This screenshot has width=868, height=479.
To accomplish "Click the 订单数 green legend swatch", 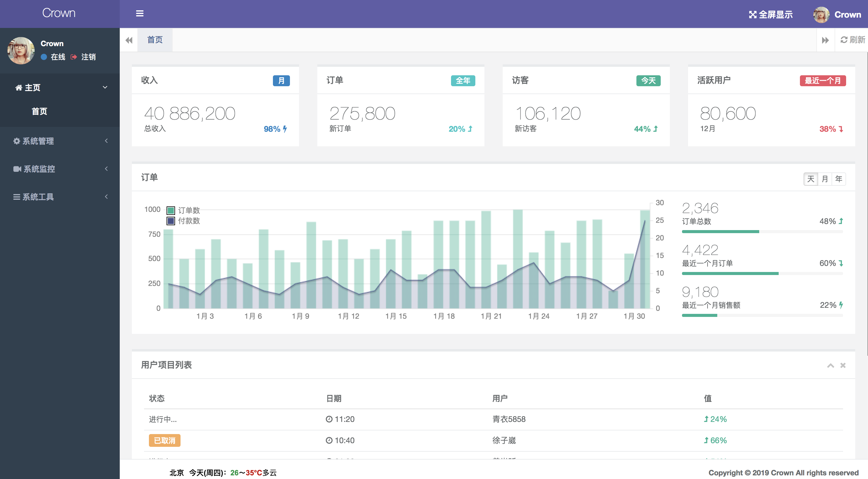I will (171, 210).
